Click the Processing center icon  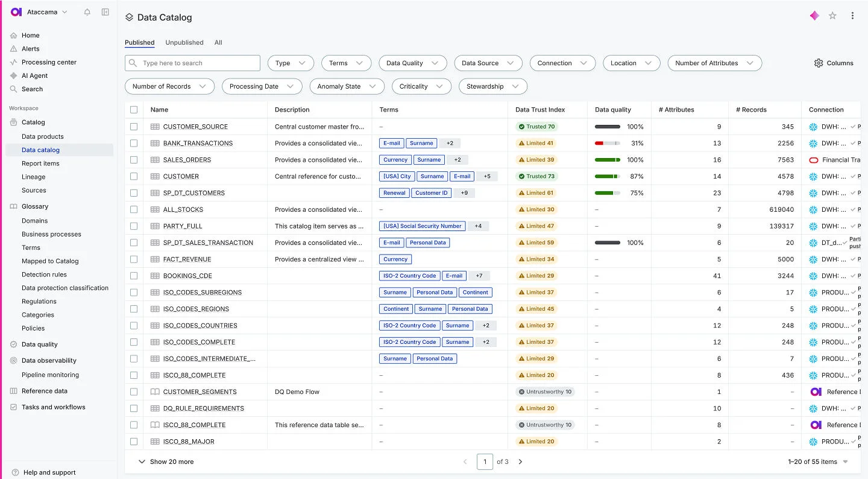(x=14, y=62)
